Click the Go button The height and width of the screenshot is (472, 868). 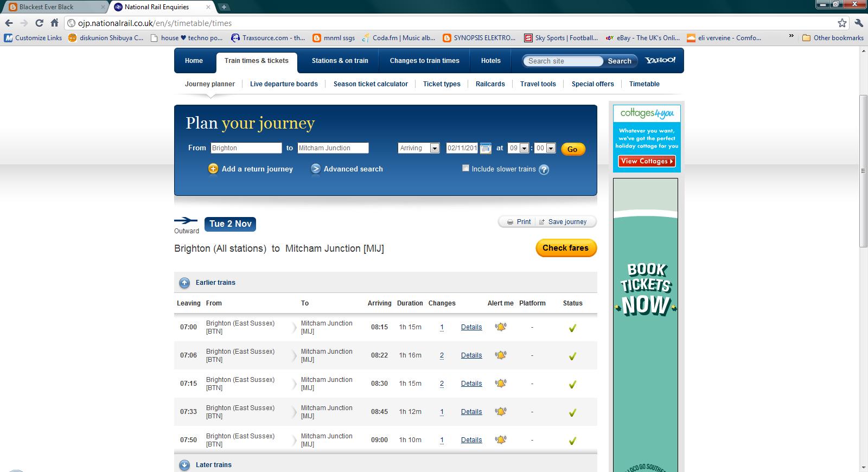pos(573,149)
